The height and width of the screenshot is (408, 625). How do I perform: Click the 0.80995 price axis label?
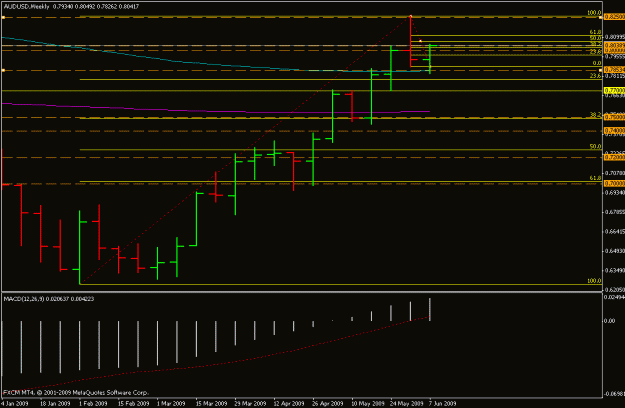614,37
